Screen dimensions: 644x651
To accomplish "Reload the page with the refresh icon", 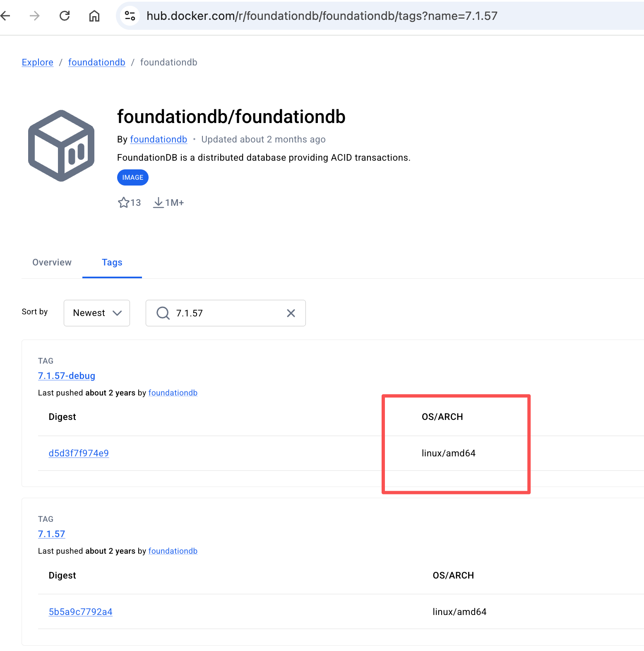I will pyautogui.click(x=65, y=16).
